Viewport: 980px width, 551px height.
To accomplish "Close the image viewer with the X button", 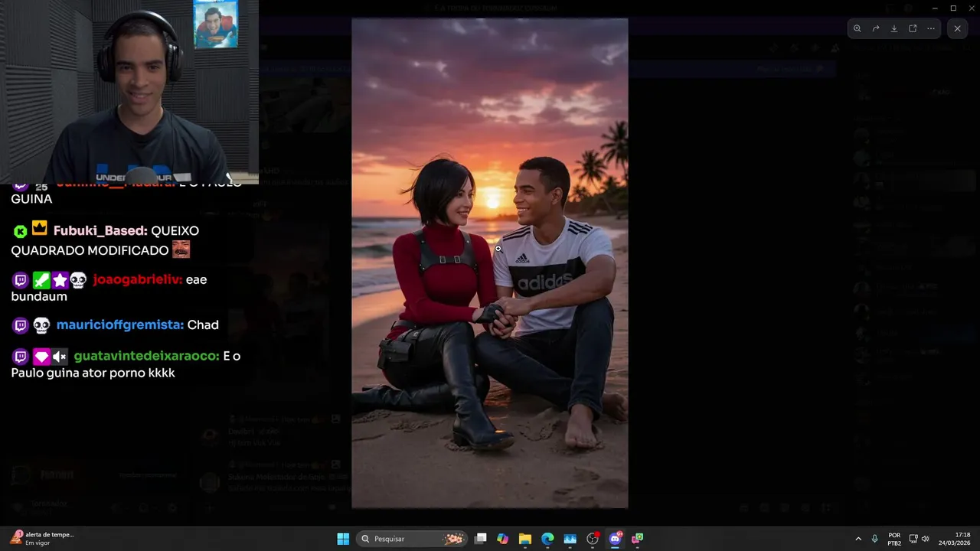I will point(957,28).
